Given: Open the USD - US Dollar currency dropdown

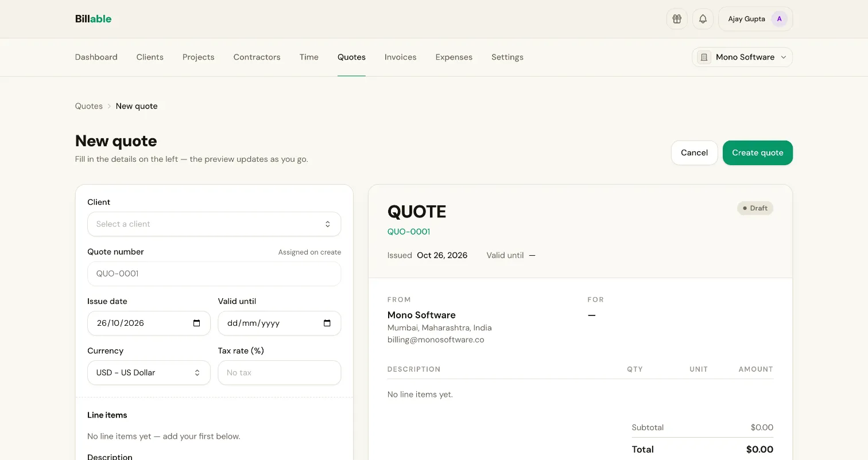Looking at the screenshot, I should pyautogui.click(x=149, y=373).
